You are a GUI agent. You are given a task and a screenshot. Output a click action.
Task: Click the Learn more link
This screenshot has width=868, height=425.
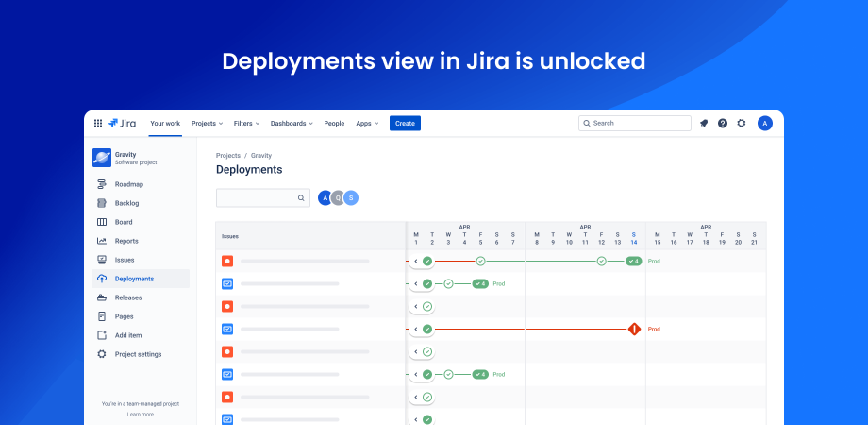point(141,414)
